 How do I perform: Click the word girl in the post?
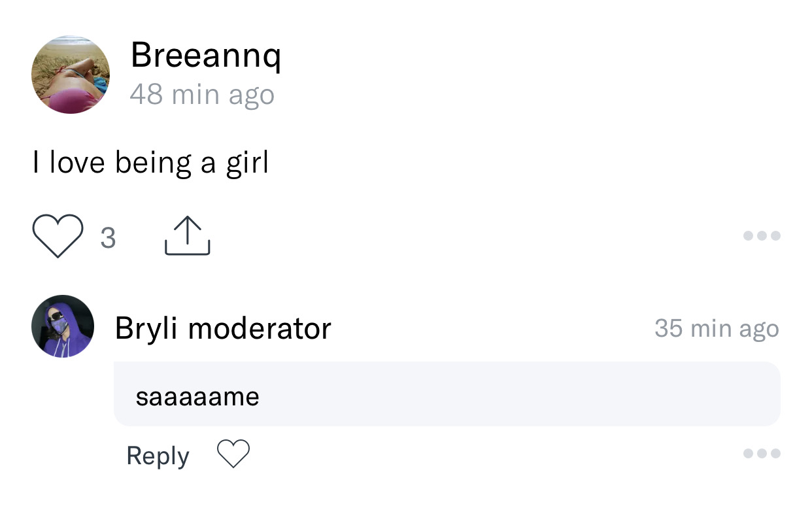click(247, 163)
